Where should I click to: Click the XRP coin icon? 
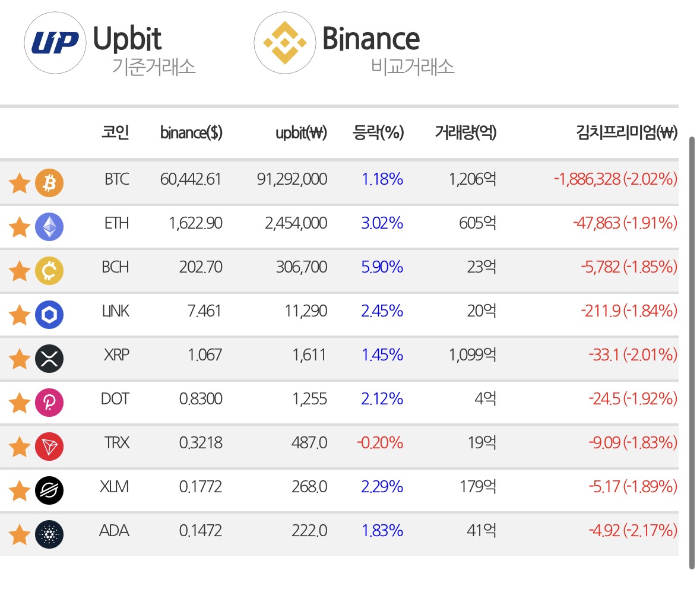click(49, 359)
